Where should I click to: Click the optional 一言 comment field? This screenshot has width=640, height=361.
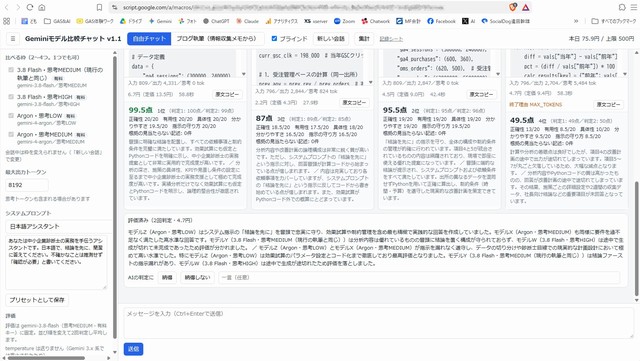(x=419, y=277)
